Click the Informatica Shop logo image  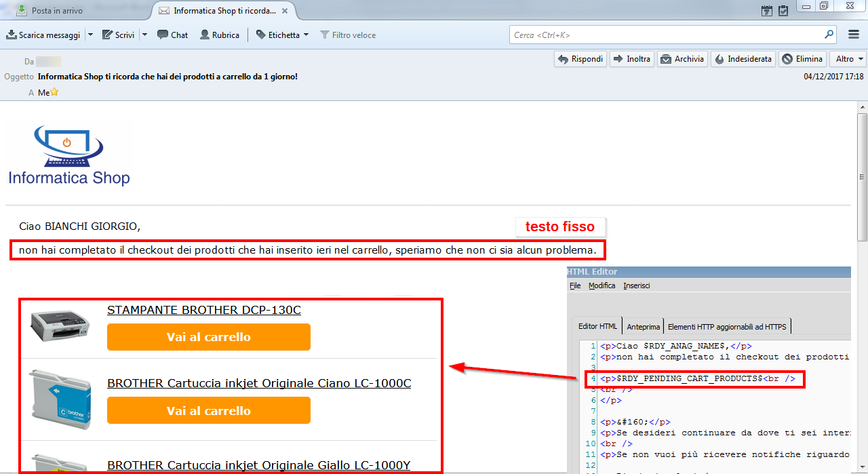pos(68,155)
